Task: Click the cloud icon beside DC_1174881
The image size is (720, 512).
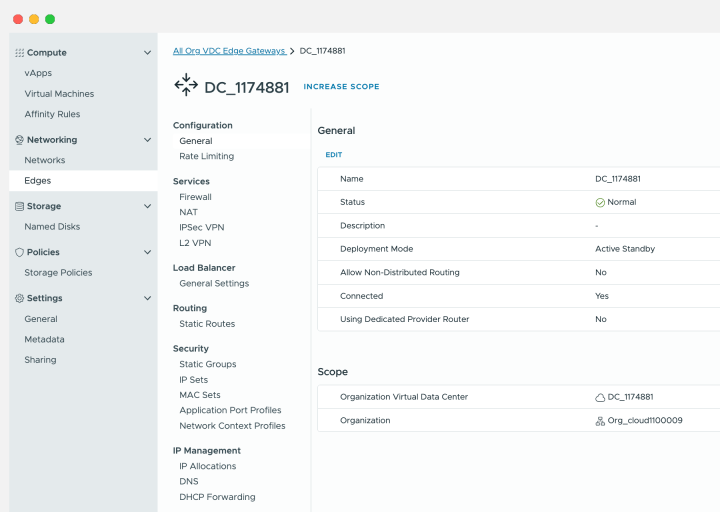Action: tap(600, 397)
